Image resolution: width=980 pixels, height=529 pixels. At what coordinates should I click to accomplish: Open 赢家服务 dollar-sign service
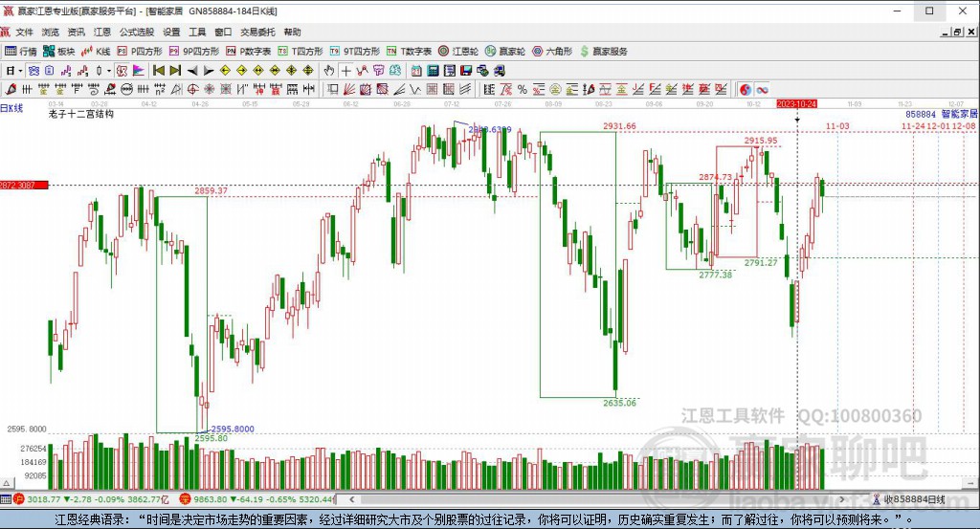[x=604, y=52]
